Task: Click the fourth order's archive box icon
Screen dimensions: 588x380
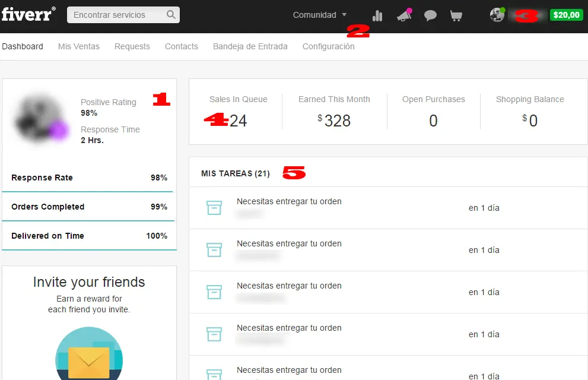Action: coord(214,334)
